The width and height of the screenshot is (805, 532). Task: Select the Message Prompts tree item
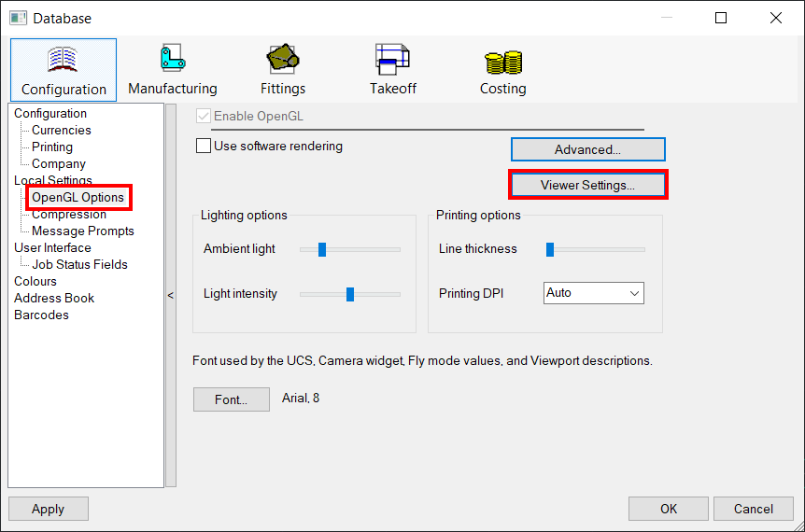[83, 231]
